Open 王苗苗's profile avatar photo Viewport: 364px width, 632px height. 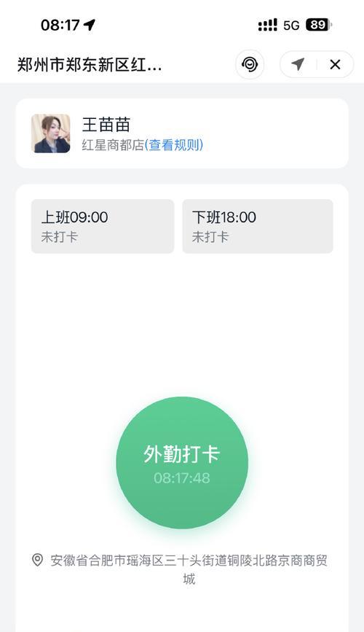click(x=51, y=133)
